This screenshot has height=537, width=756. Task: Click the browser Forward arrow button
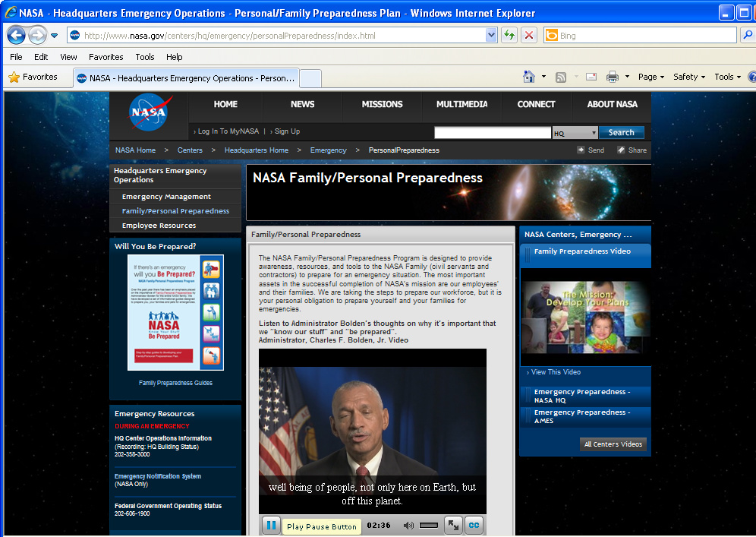point(37,35)
